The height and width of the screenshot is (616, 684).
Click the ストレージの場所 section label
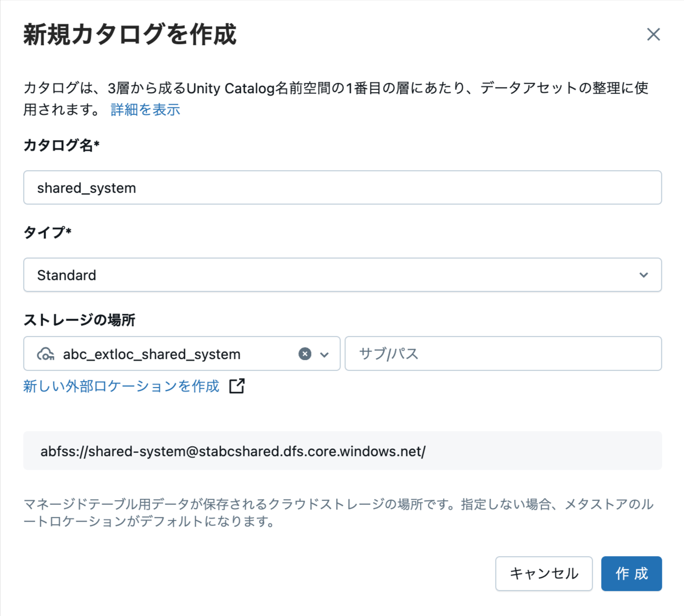pyautogui.click(x=79, y=320)
